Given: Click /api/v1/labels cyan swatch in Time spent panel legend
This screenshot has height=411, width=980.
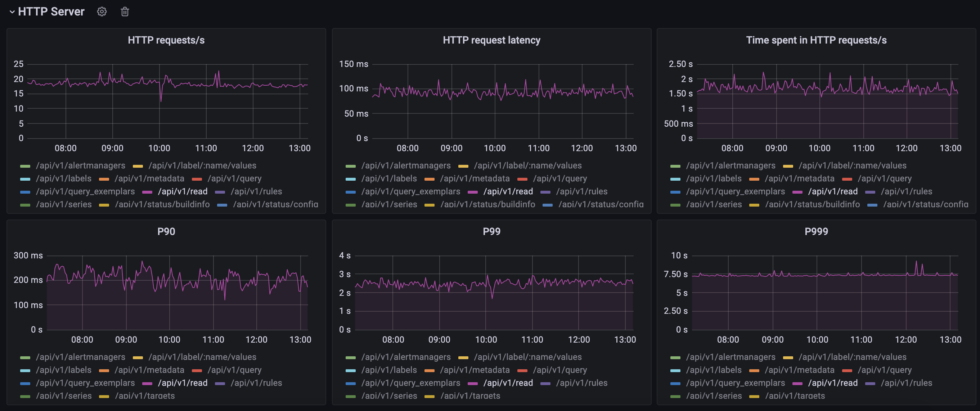Looking at the screenshot, I should (675, 179).
